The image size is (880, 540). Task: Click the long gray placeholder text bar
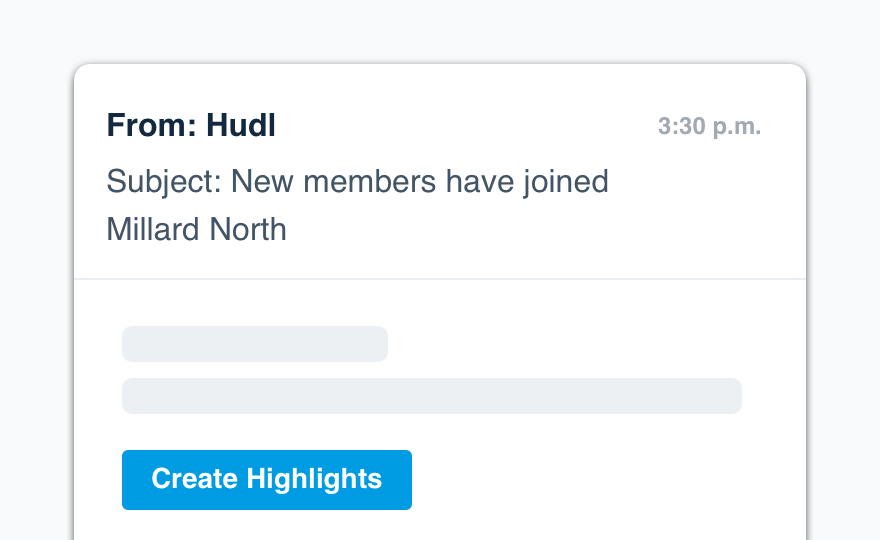pos(431,396)
